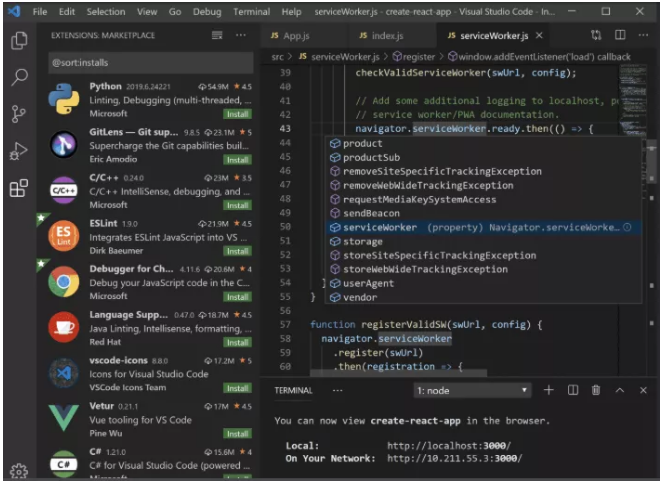Open the View menu
This screenshot has width=666, height=485.
tap(147, 11)
